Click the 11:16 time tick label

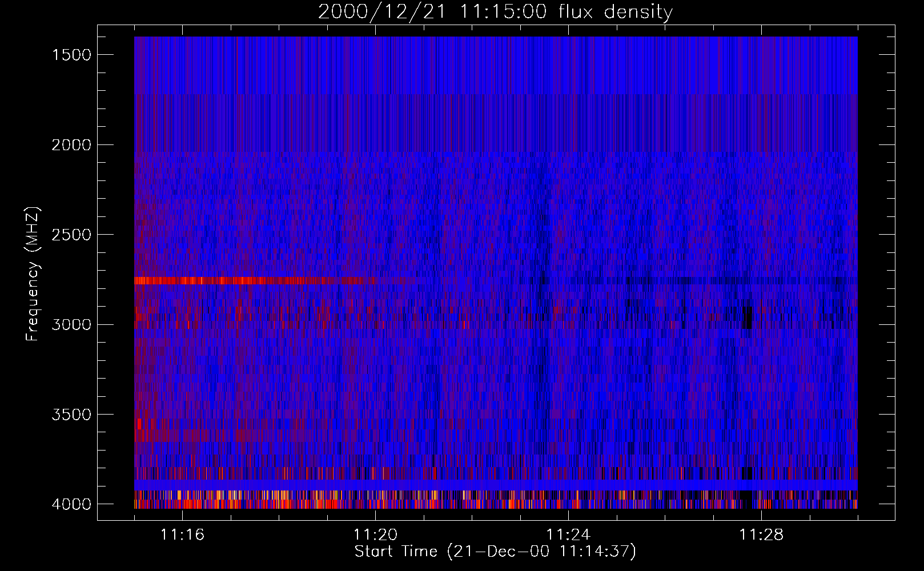coord(182,535)
